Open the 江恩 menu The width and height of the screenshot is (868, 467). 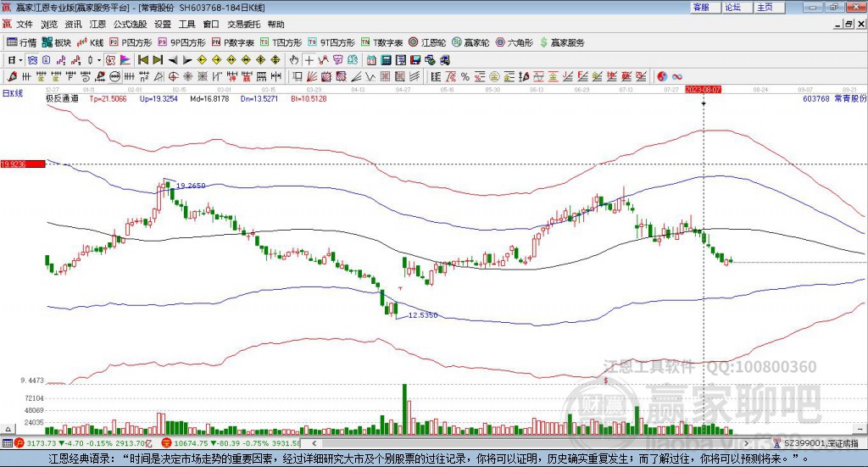pyautogui.click(x=97, y=25)
